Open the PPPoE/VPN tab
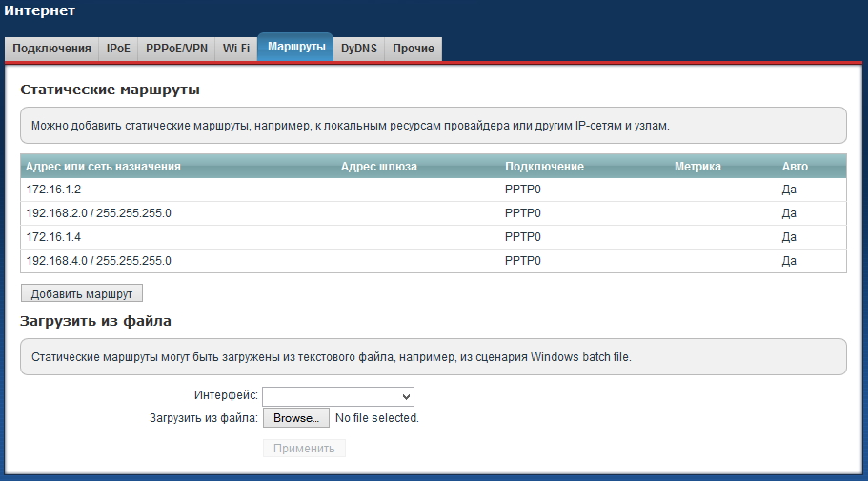868x481 pixels. pos(176,49)
